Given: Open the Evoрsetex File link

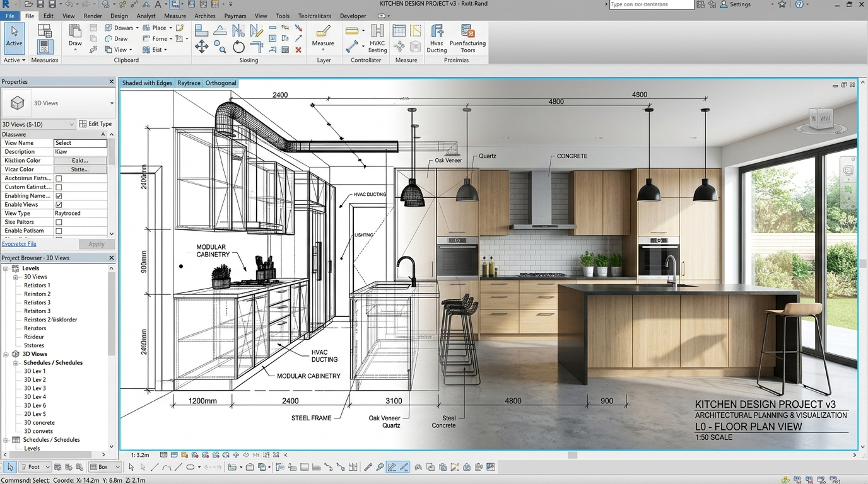Looking at the screenshot, I should (x=19, y=244).
